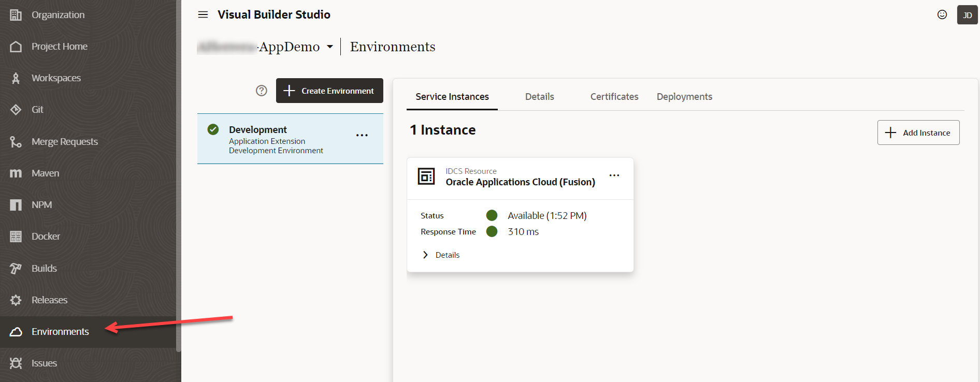Click the smiley feedback icon

[x=942, y=14]
